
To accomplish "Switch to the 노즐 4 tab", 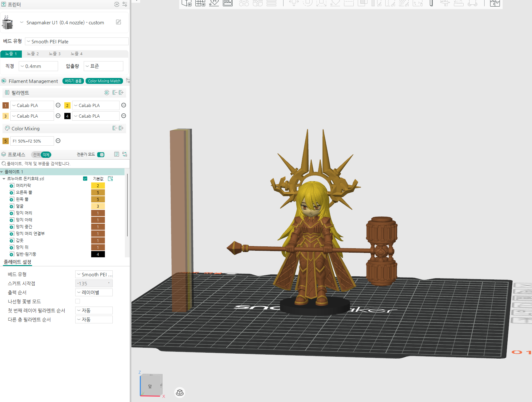I will tap(76, 54).
